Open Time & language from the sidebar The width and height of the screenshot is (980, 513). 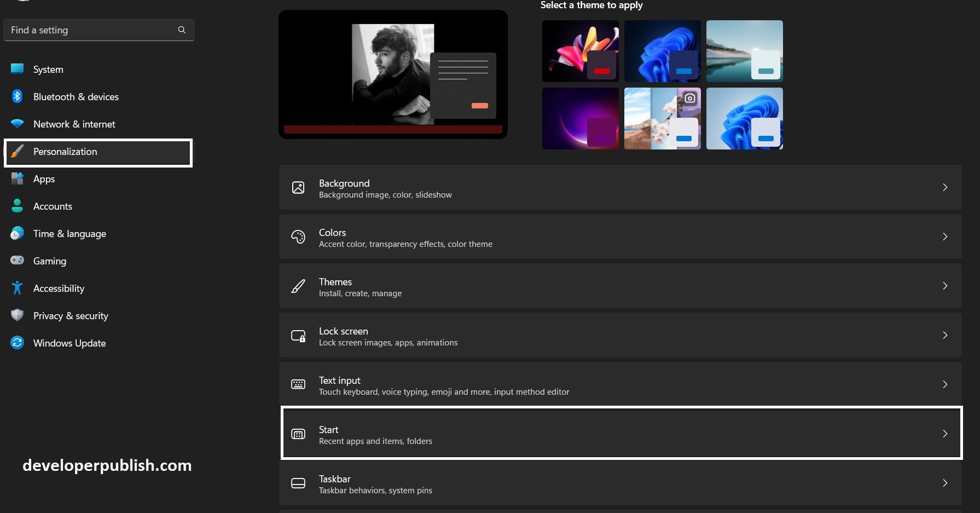(x=69, y=233)
